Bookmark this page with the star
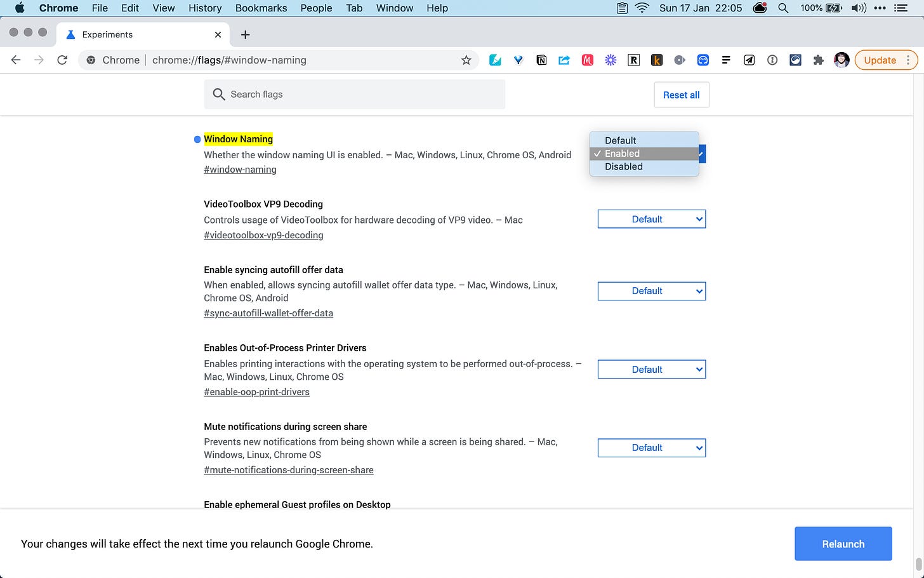The width and height of the screenshot is (924, 578). (x=466, y=60)
